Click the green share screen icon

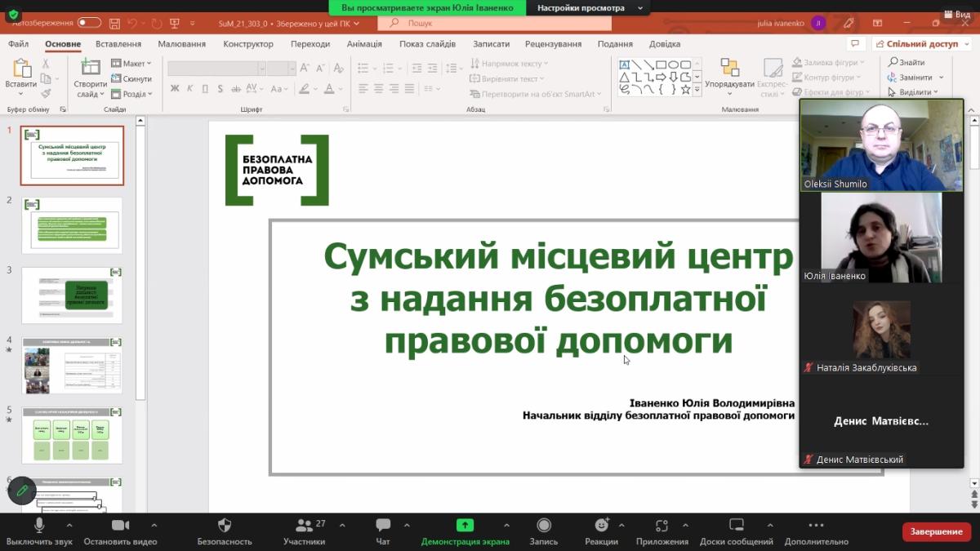pyautogui.click(x=465, y=526)
